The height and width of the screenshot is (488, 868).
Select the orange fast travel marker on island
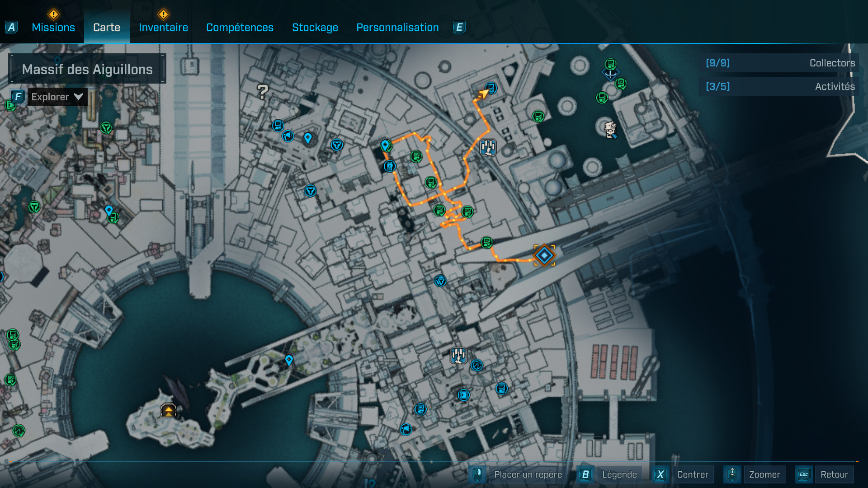pos(168,410)
